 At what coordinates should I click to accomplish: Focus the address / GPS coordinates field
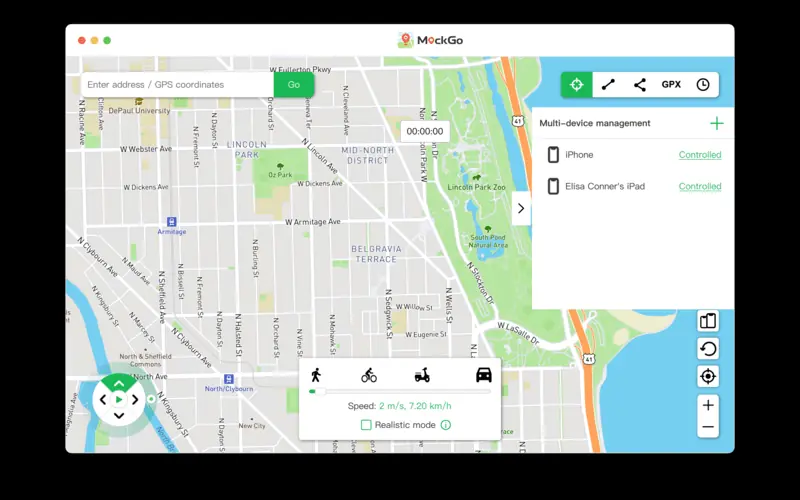[x=178, y=85]
